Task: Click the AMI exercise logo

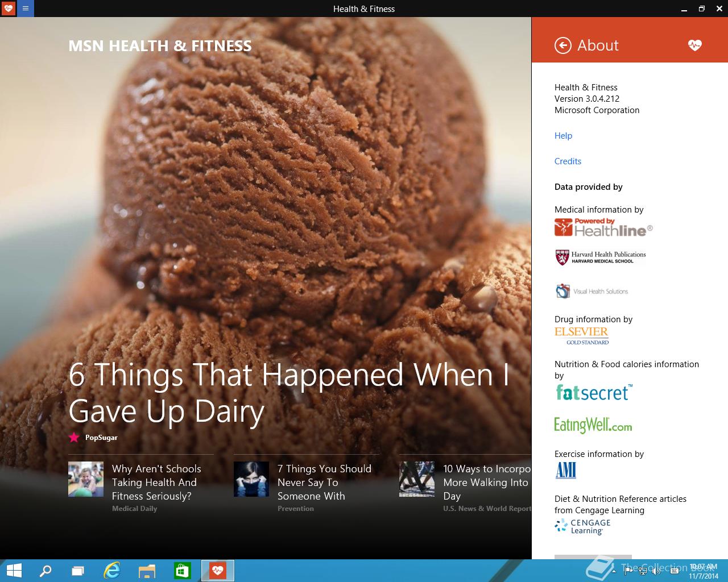Action: (x=566, y=471)
